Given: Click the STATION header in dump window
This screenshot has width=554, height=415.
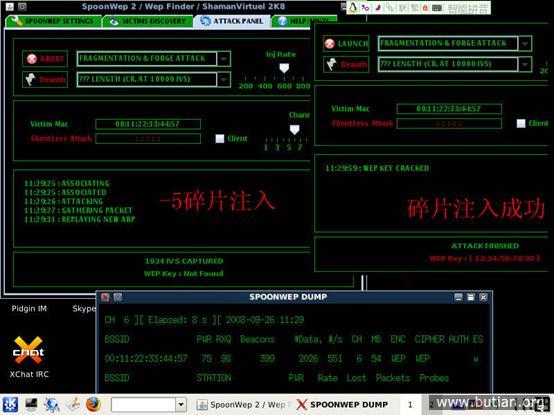Looking at the screenshot, I should 214,378.
